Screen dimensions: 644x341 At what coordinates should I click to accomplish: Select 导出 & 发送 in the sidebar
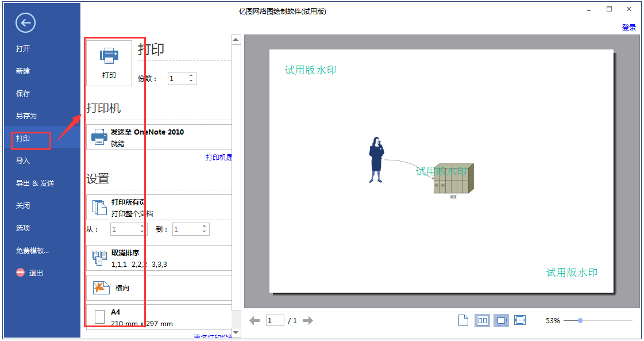pyautogui.click(x=36, y=183)
